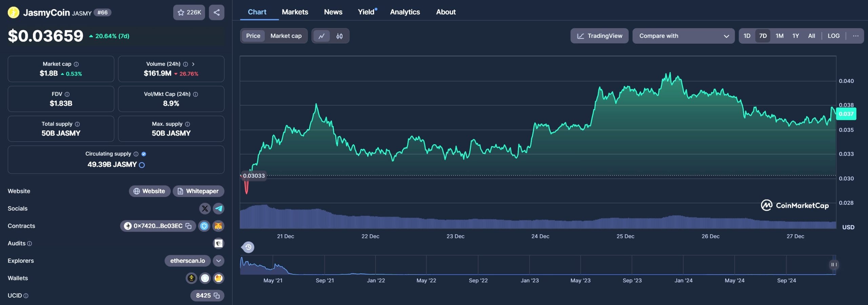868x305 pixels.
Task: Open the News tab
Action: click(x=333, y=12)
